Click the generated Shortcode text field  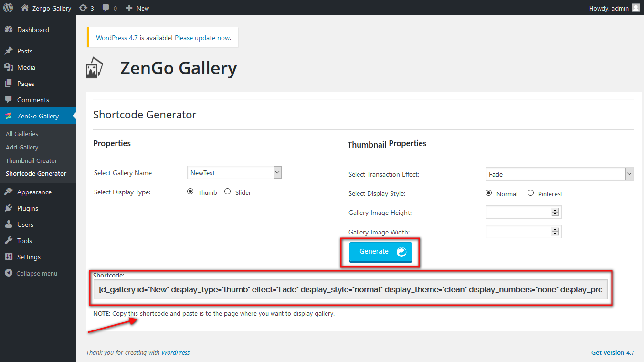click(x=351, y=289)
